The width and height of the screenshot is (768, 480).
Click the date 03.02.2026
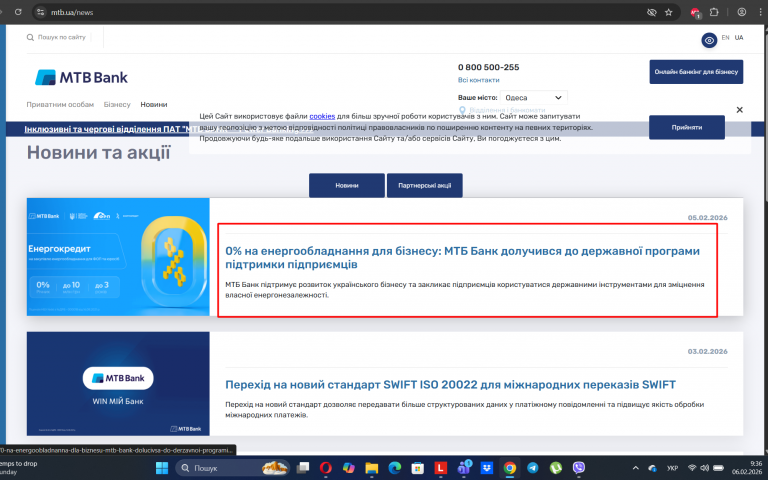click(x=707, y=351)
